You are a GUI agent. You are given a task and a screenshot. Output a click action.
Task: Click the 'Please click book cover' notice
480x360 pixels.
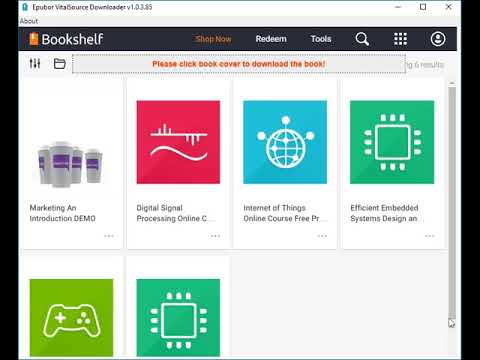point(239,64)
